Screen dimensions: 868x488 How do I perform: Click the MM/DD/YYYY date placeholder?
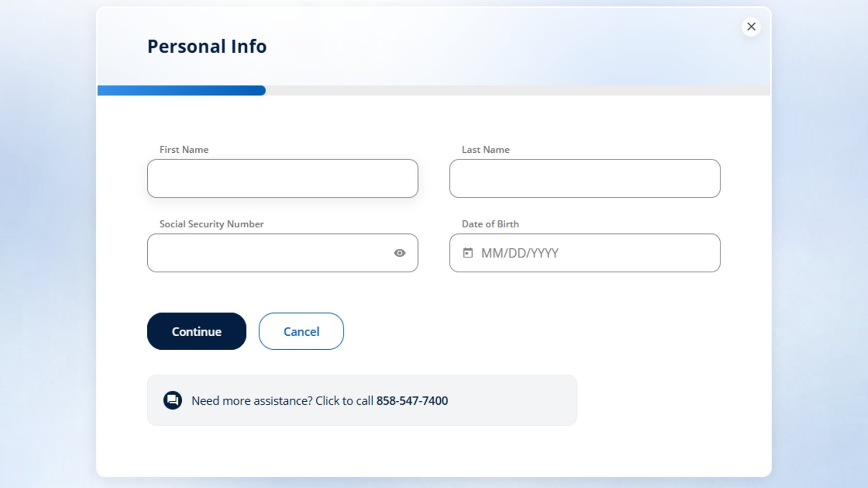pyautogui.click(x=520, y=253)
